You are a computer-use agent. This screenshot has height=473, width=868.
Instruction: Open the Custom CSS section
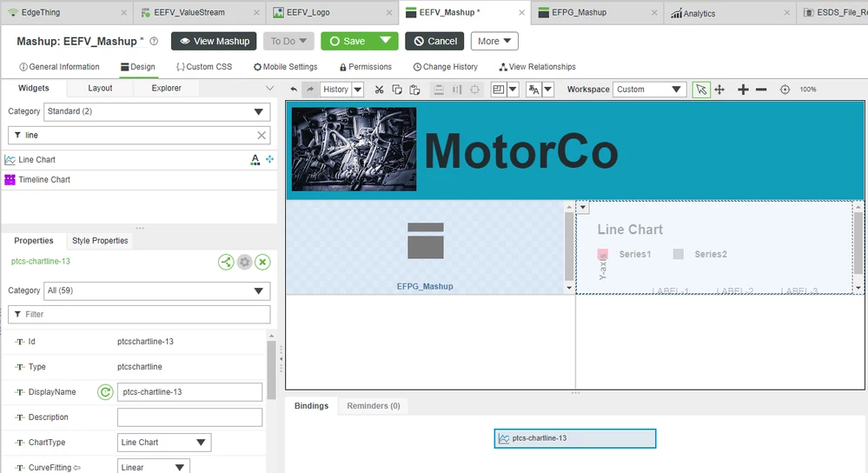[203, 66]
